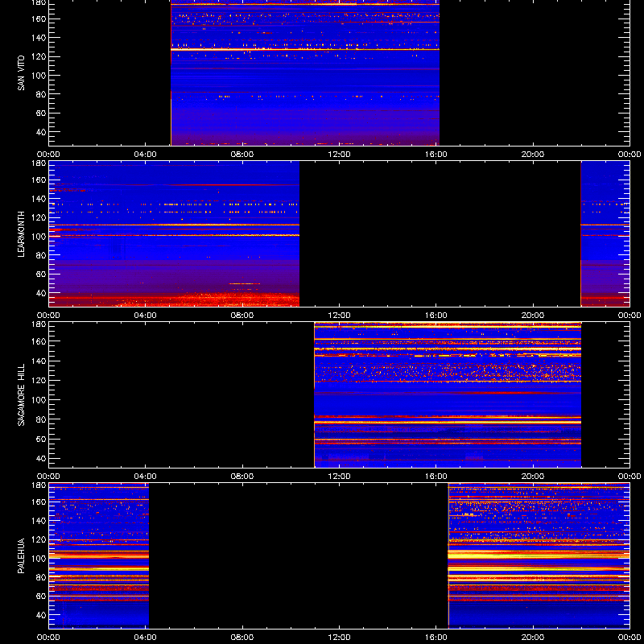
Task: Click the 60 tick label on Palehua axis
Action: point(41,596)
